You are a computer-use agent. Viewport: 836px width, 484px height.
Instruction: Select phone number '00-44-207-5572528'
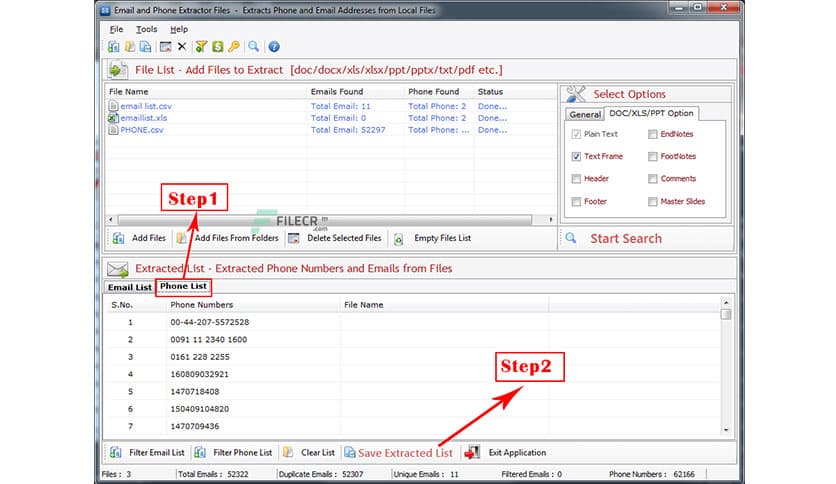[x=210, y=322]
